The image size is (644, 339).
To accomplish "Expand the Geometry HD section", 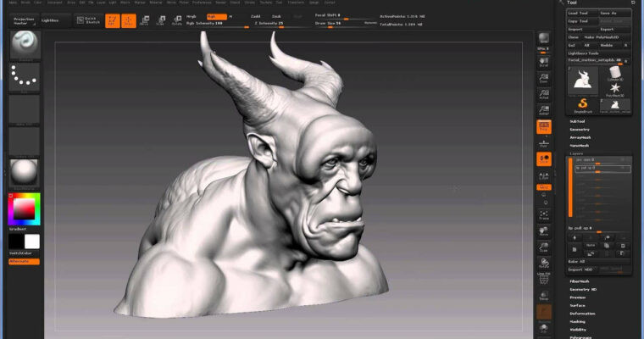I will click(x=583, y=290).
